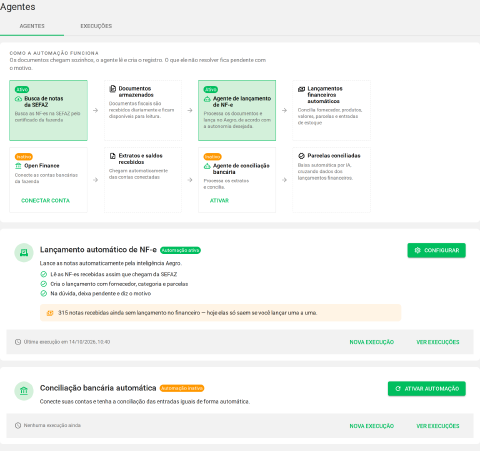
Task: Click the clock icon beside Última execução
Action: coord(18,342)
